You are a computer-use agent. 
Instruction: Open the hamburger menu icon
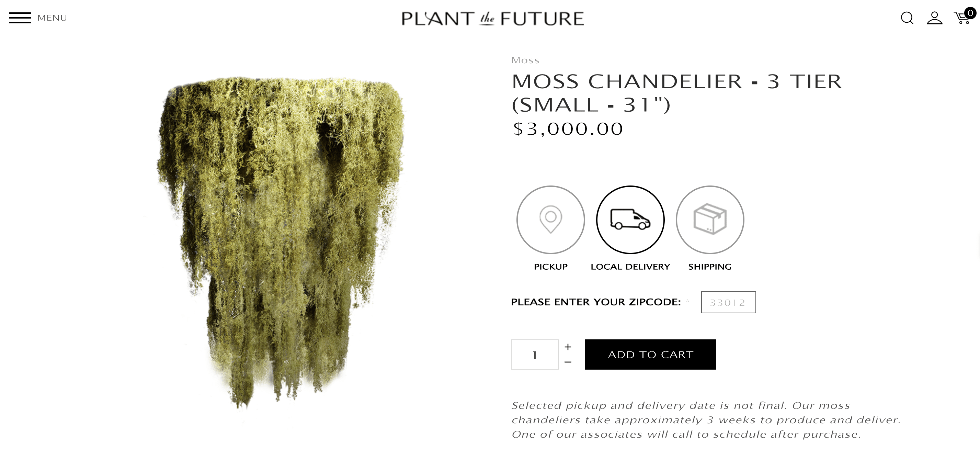tap(20, 18)
